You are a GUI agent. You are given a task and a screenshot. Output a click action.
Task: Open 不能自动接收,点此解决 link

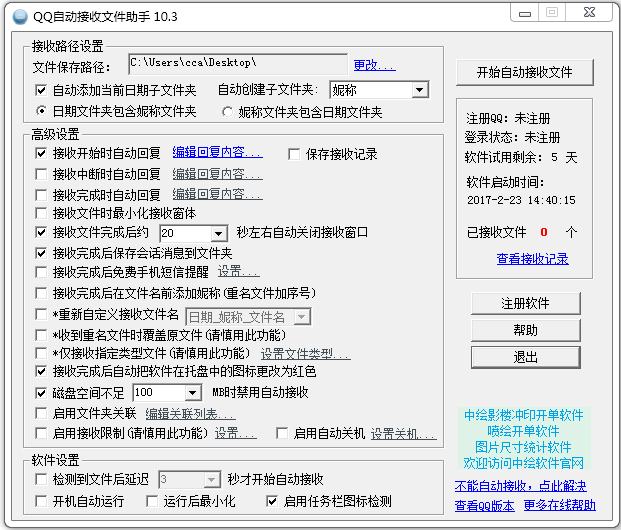(x=520, y=486)
